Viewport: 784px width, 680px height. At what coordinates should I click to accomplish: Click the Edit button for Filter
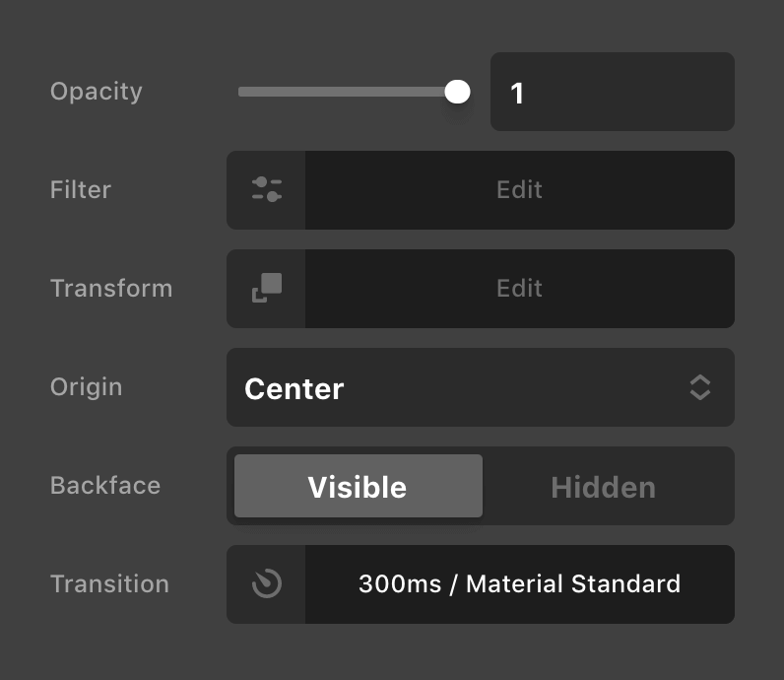coord(519,190)
